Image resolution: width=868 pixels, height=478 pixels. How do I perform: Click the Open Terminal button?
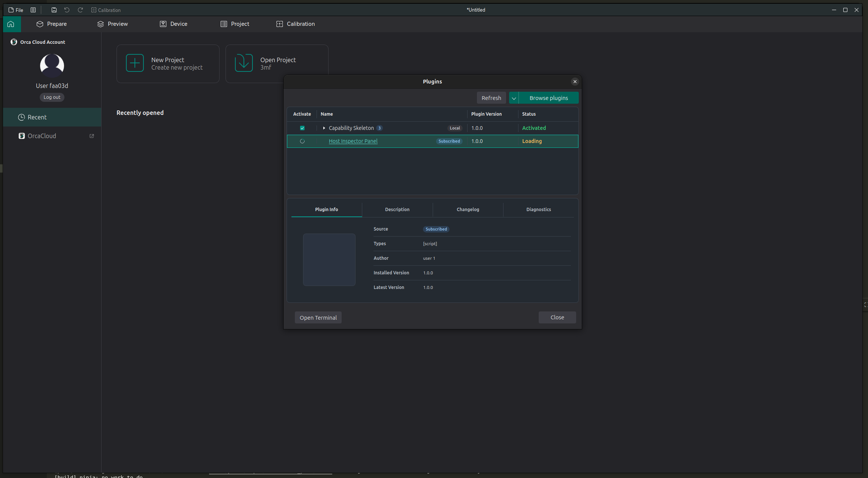(318, 317)
